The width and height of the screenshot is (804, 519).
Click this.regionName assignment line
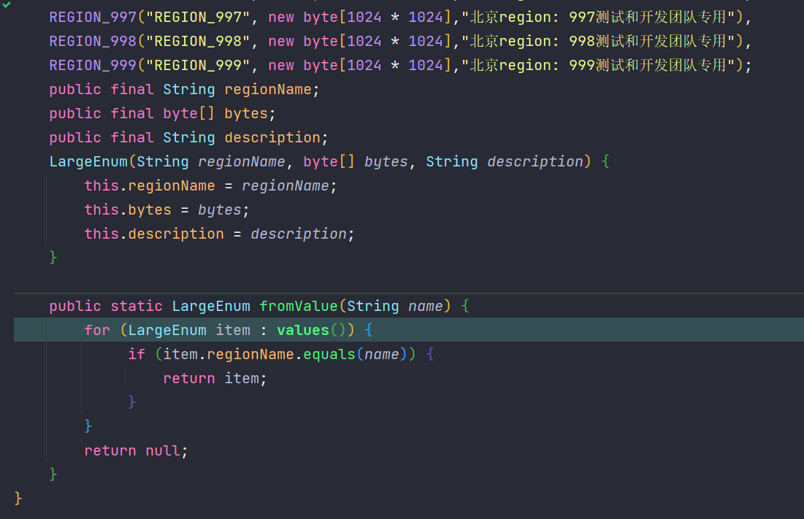click(x=211, y=186)
